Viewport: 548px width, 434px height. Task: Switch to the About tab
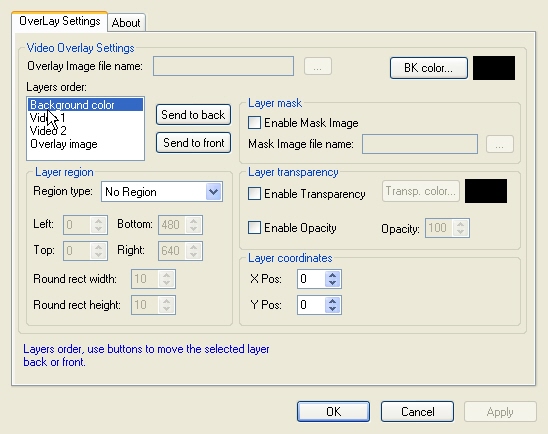click(126, 23)
